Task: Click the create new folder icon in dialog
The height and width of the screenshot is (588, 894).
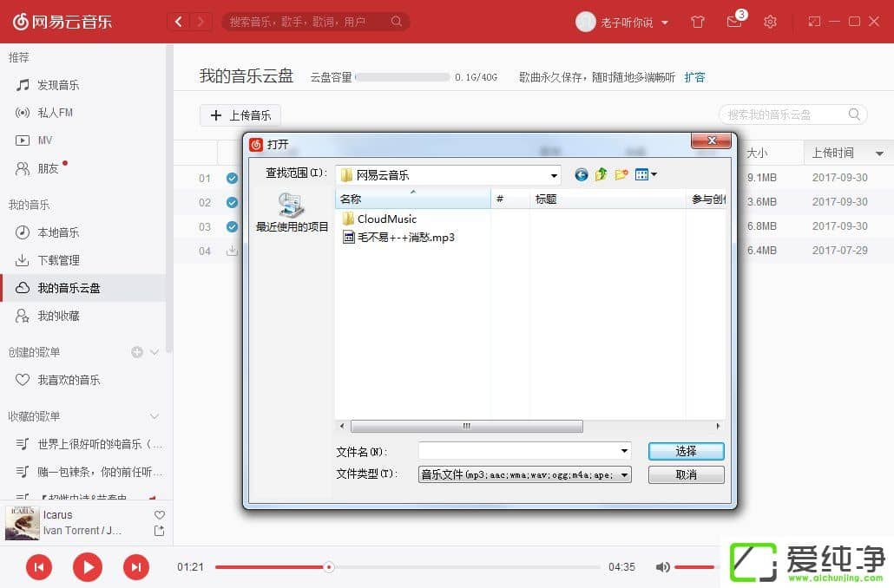Action: [621, 174]
